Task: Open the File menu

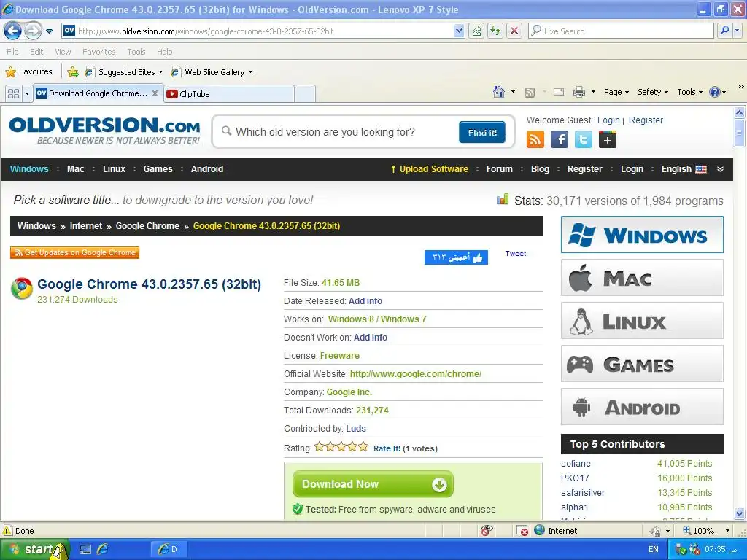Action: (13, 52)
